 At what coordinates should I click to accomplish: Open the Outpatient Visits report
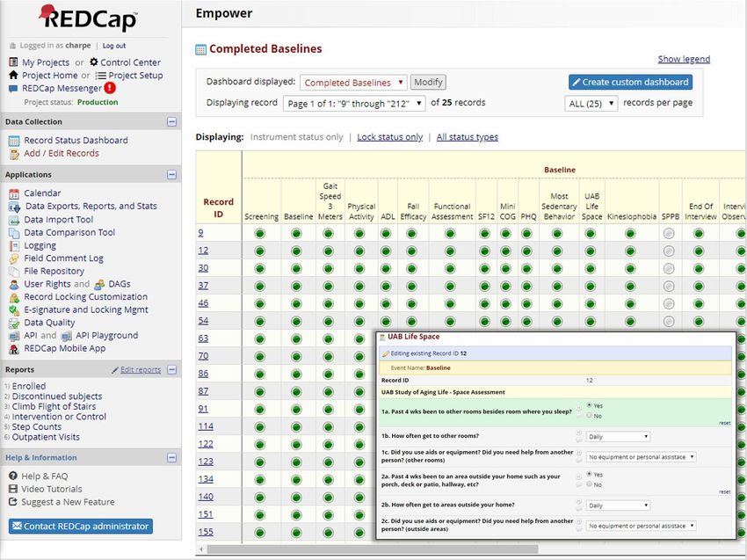(x=46, y=437)
